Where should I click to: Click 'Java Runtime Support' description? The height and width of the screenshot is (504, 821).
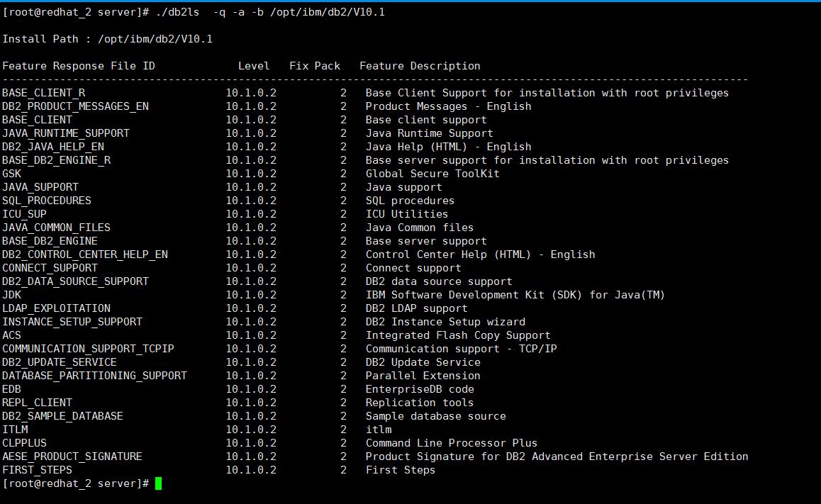point(430,133)
